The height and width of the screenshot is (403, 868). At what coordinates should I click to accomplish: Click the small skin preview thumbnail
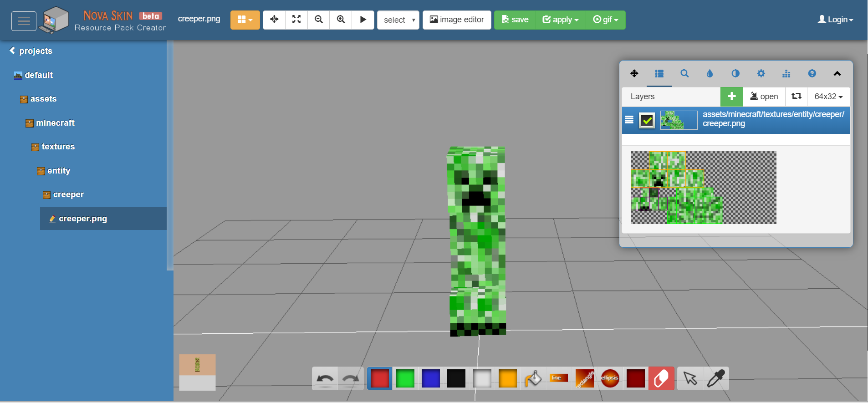point(197,372)
